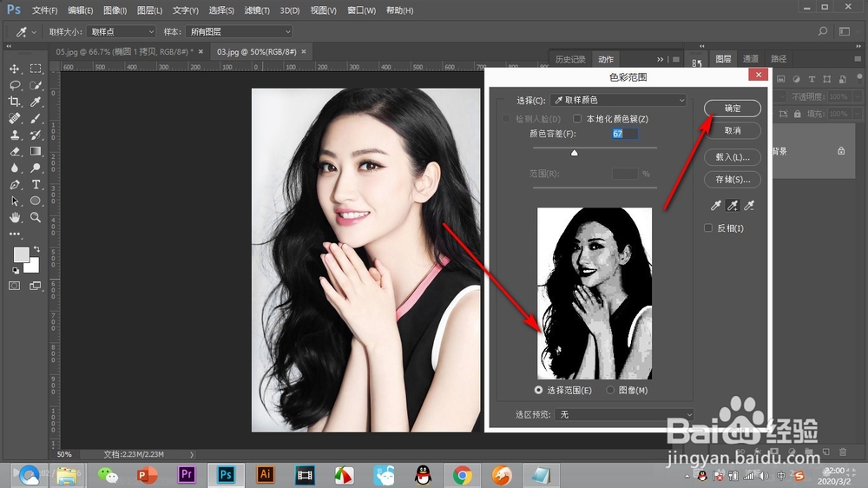Click the Subtract from Sample eyedropper

click(749, 206)
